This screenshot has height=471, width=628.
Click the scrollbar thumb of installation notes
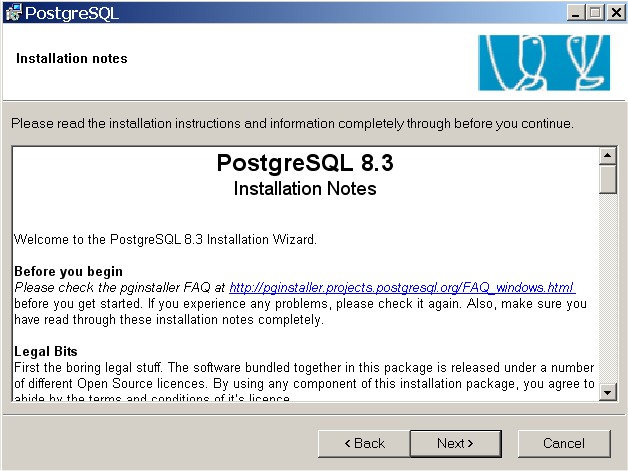pyautogui.click(x=608, y=179)
